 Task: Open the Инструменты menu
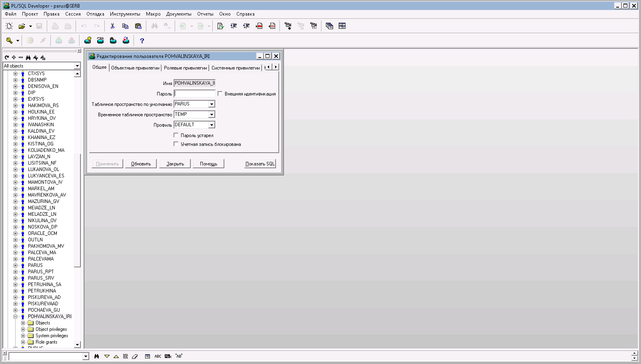pyautogui.click(x=125, y=14)
